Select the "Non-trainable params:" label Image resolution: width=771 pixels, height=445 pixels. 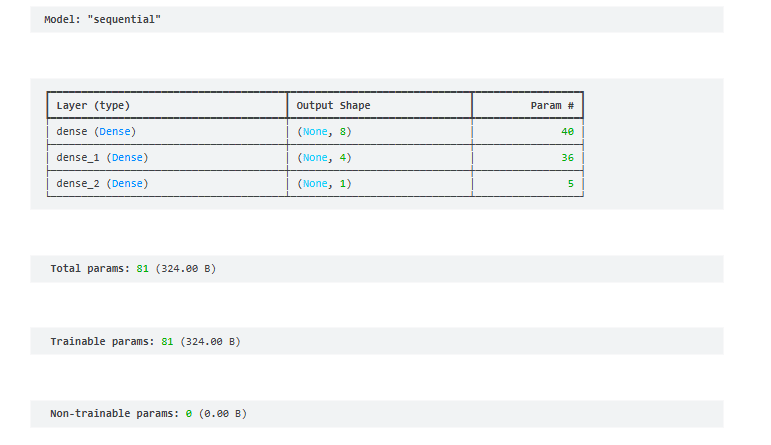click(114, 413)
